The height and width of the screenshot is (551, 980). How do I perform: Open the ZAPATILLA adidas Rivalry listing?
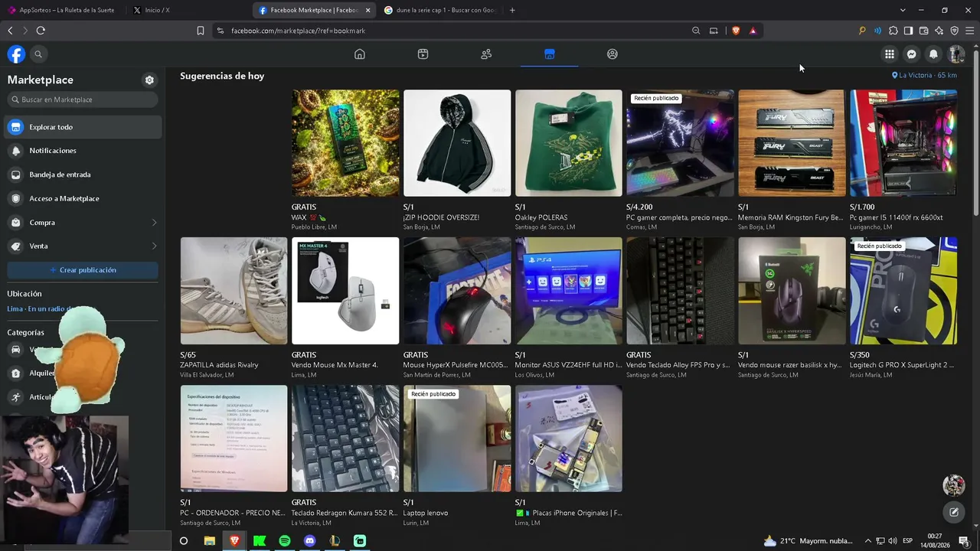click(x=234, y=291)
